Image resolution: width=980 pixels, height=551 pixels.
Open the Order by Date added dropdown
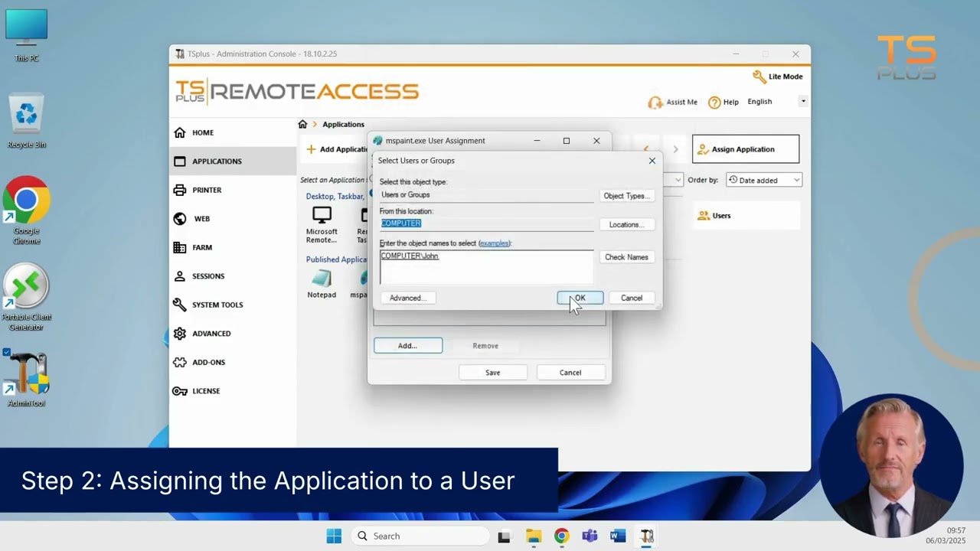pos(763,180)
